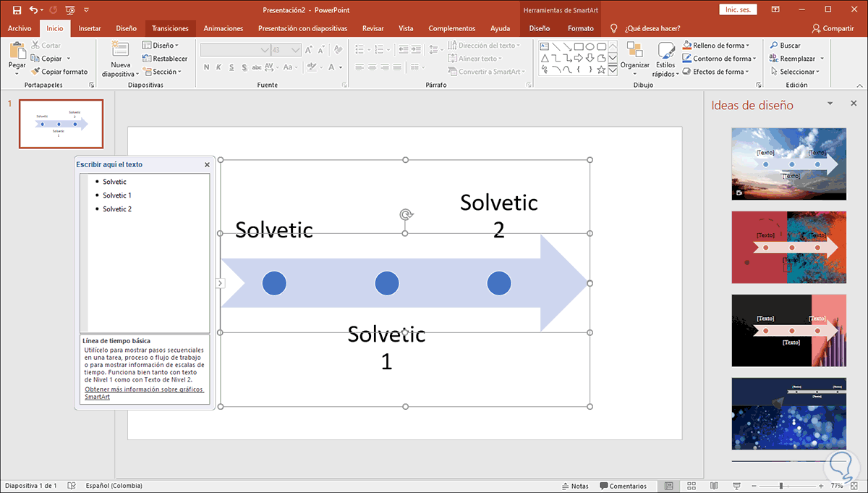Select slide 1 thumbnail
The width and height of the screenshot is (868, 493).
(x=61, y=124)
